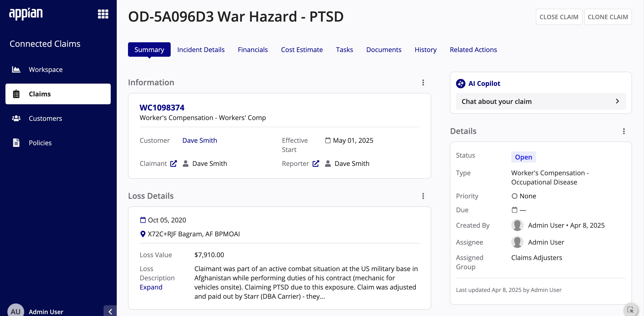Navigate to Policies in sidebar

click(x=58, y=143)
